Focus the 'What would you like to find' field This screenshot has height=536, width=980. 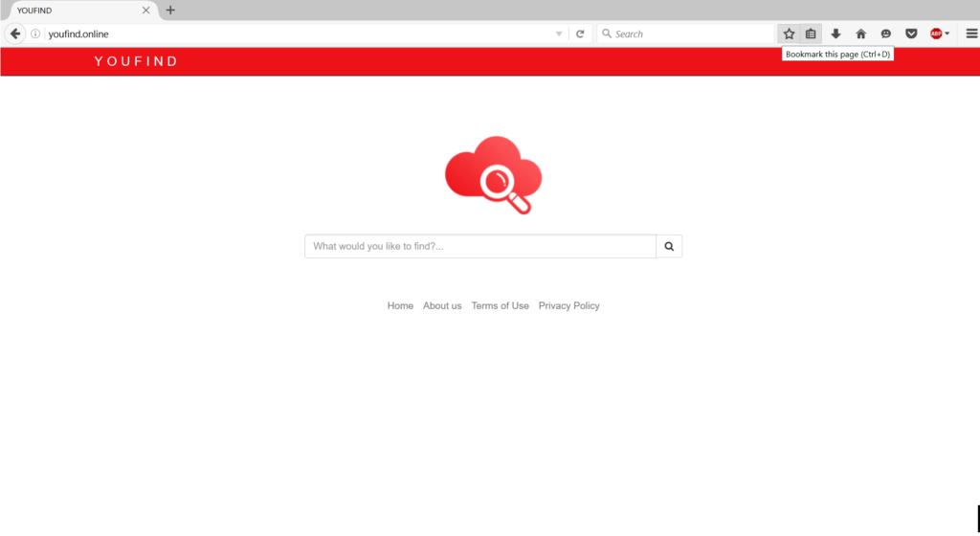coord(479,247)
